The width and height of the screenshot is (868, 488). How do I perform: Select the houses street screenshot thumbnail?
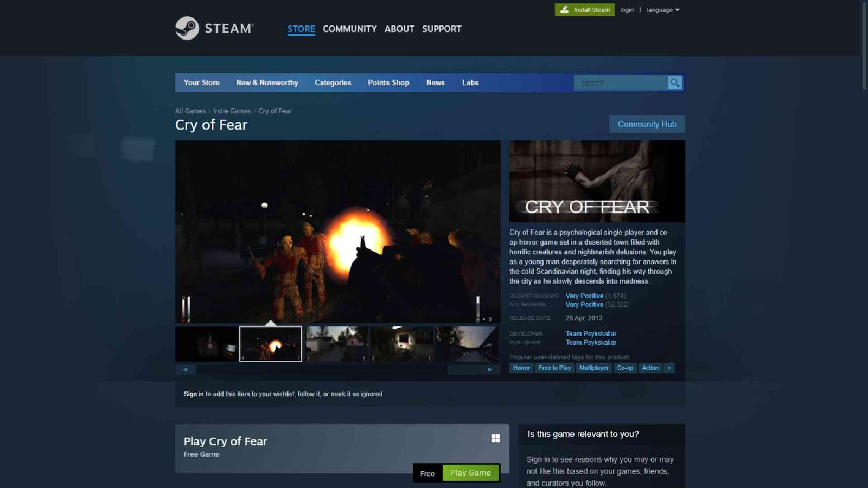click(337, 344)
